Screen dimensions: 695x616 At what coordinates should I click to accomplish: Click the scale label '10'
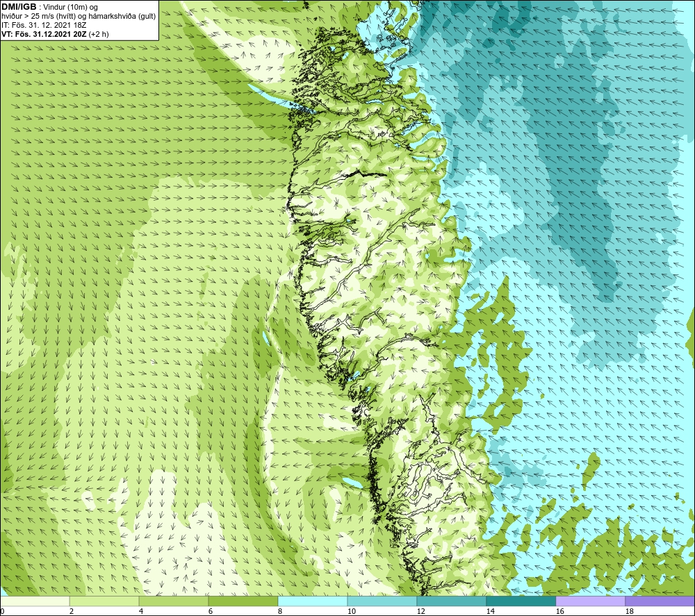pos(351,611)
